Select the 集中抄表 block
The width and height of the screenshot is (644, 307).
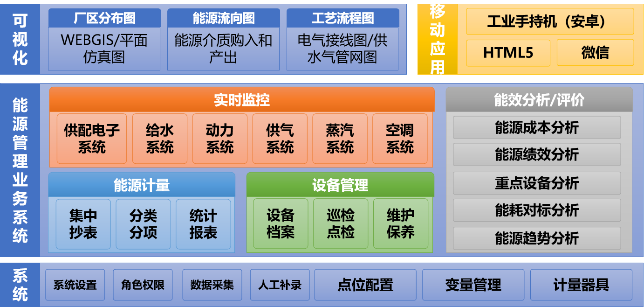tap(83, 224)
